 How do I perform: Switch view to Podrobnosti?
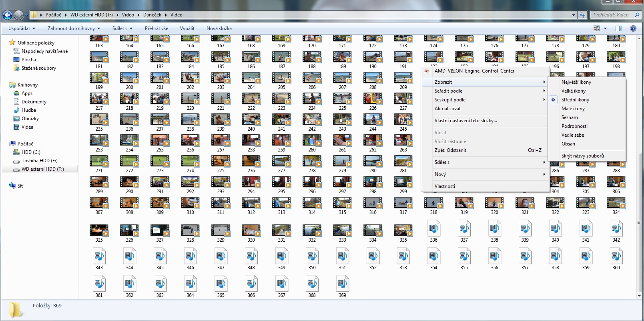(587, 126)
